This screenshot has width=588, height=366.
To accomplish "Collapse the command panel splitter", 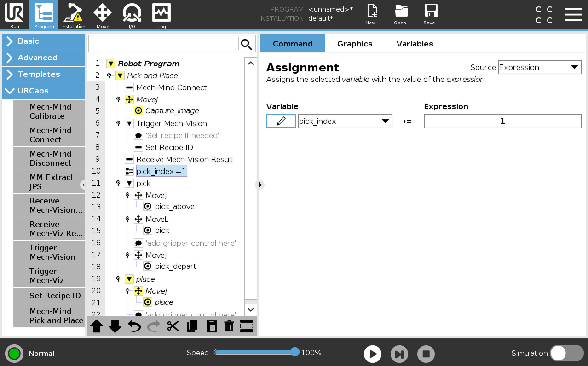I will tap(260, 185).
